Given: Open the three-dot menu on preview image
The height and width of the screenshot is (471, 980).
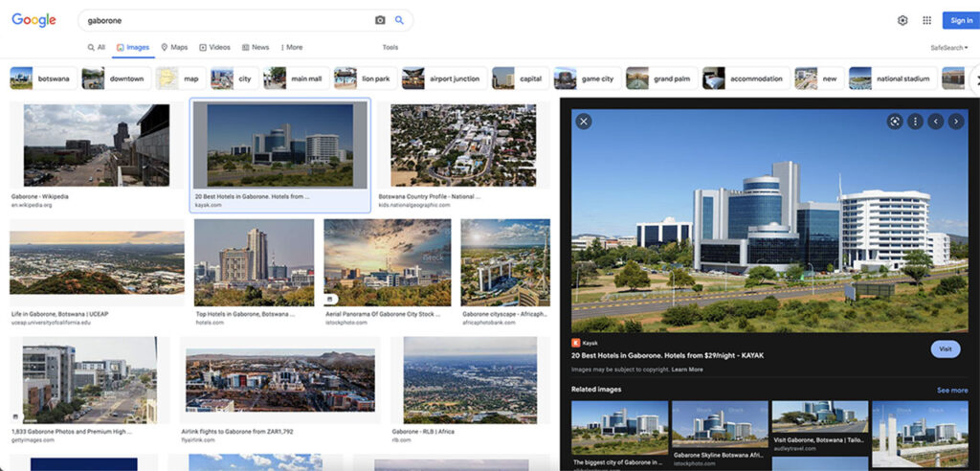Looking at the screenshot, I should point(916,122).
